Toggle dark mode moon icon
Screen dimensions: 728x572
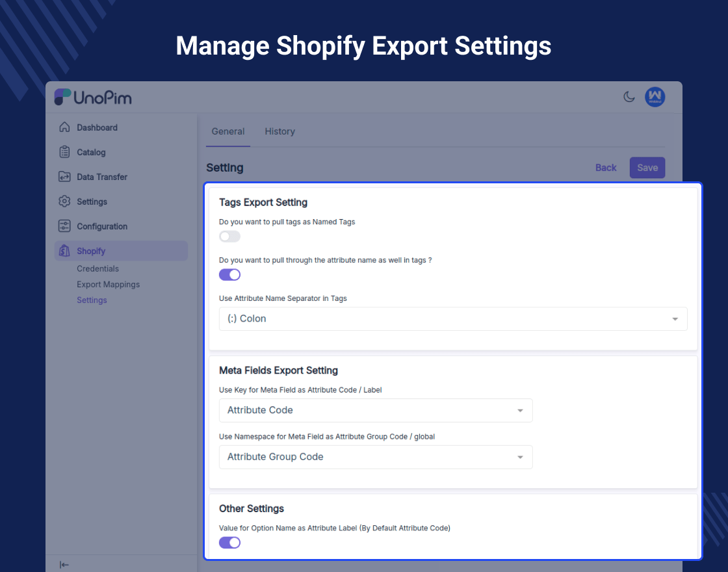pyautogui.click(x=629, y=97)
